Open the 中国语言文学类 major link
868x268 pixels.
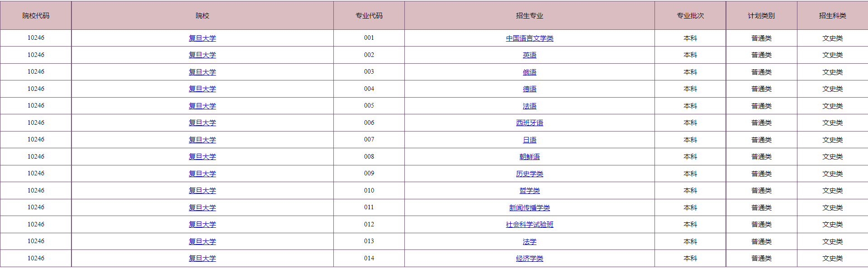click(x=530, y=38)
